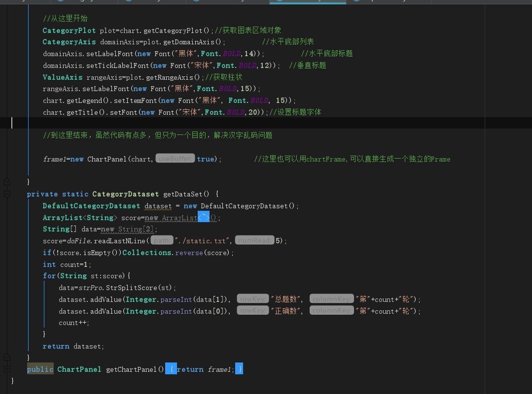Click the "int count=1" declaration

point(67,264)
